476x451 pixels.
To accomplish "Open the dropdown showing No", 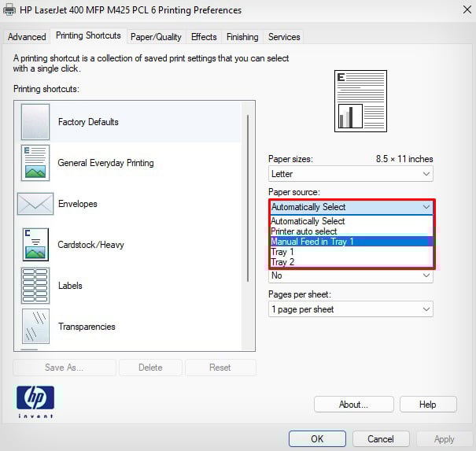I will click(x=351, y=275).
